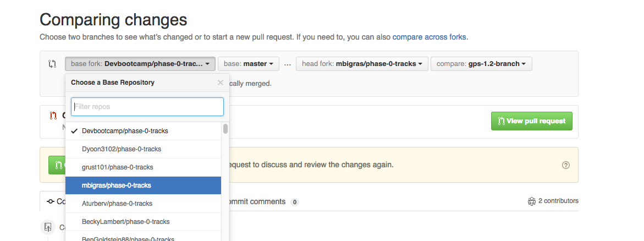Click the red pull request icon
Image resolution: width=644 pixels, height=241 pixels.
point(53,116)
